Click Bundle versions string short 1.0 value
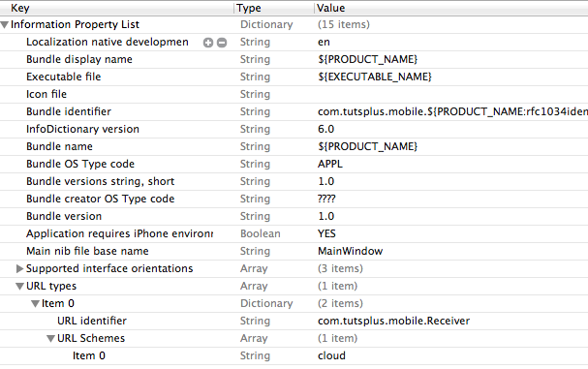Screen dimensions: 588x369 pyautogui.click(x=325, y=181)
